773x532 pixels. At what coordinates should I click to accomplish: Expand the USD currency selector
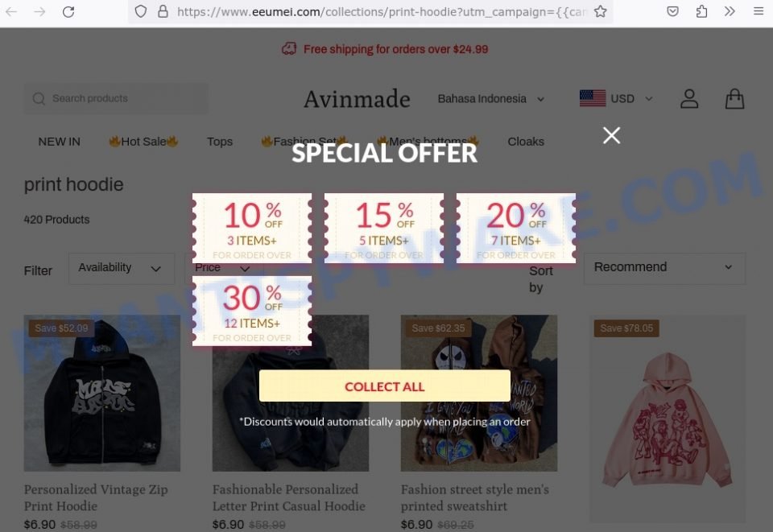point(616,98)
